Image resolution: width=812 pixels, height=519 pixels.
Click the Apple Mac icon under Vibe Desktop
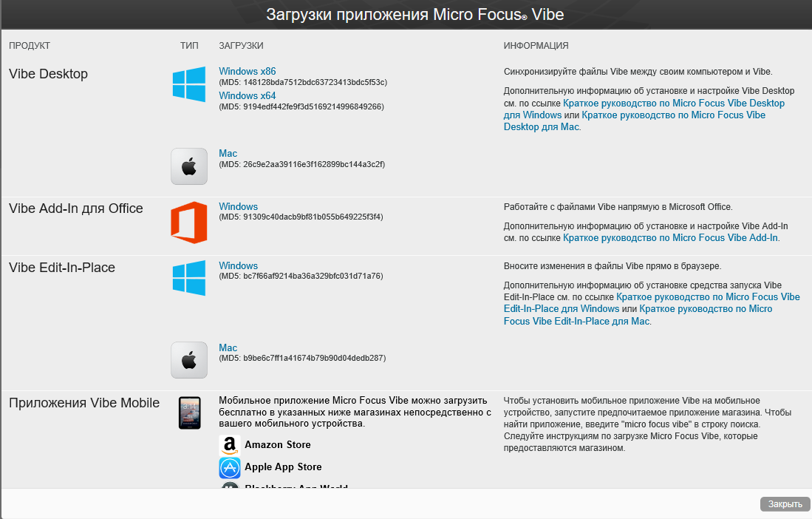[x=189, y=166]
